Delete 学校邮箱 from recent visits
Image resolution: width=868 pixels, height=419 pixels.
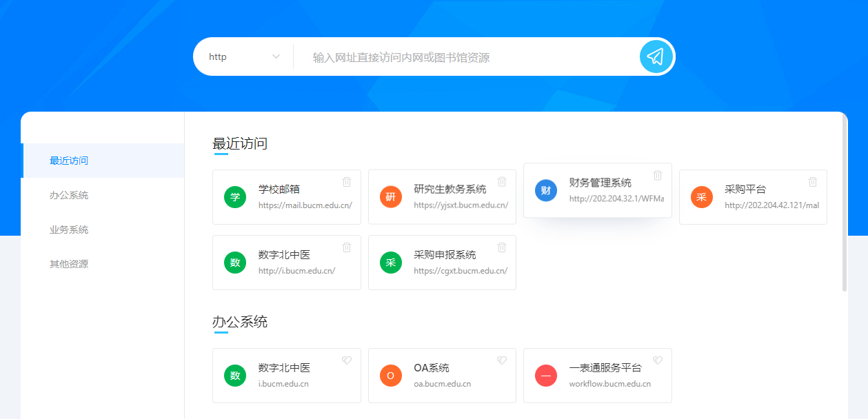click(x=347, y=182)
